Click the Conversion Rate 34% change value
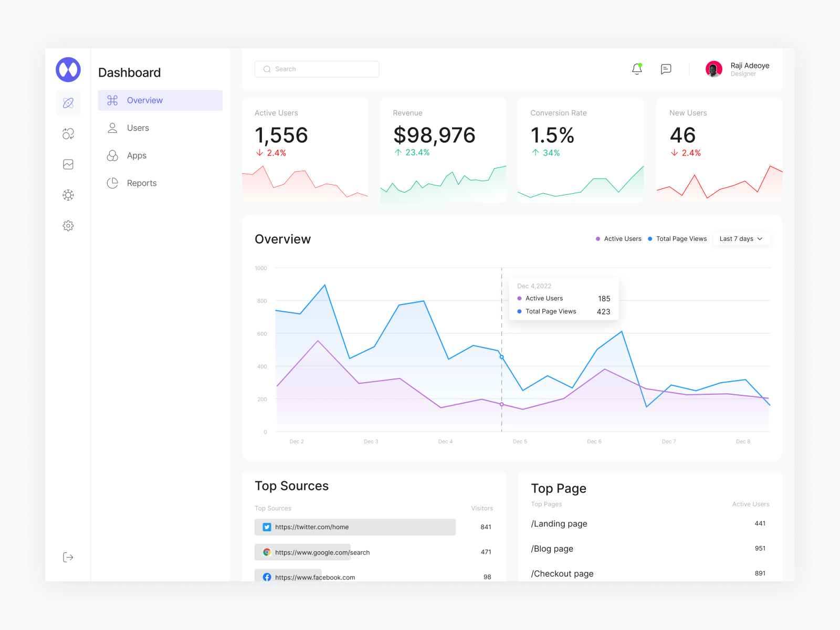 551,153
